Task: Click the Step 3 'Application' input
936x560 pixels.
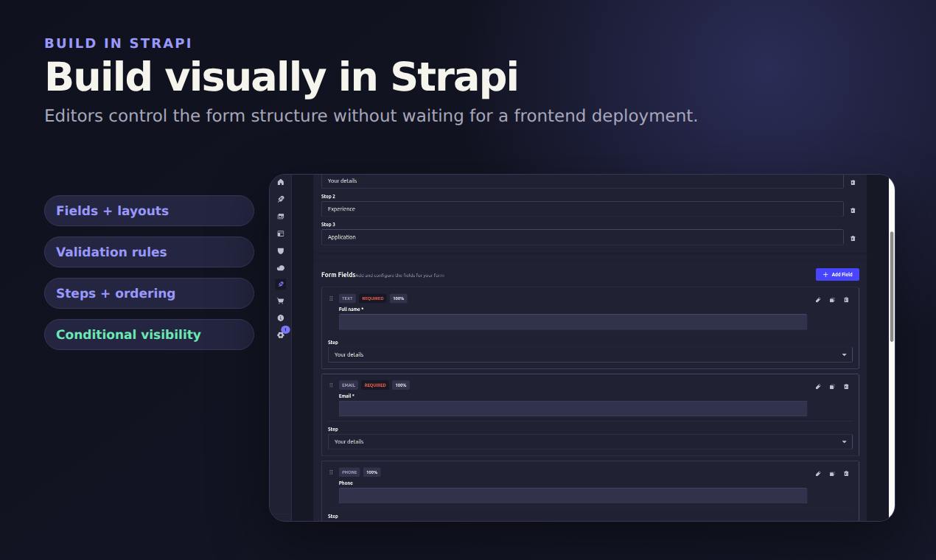Action: [582, 237]
